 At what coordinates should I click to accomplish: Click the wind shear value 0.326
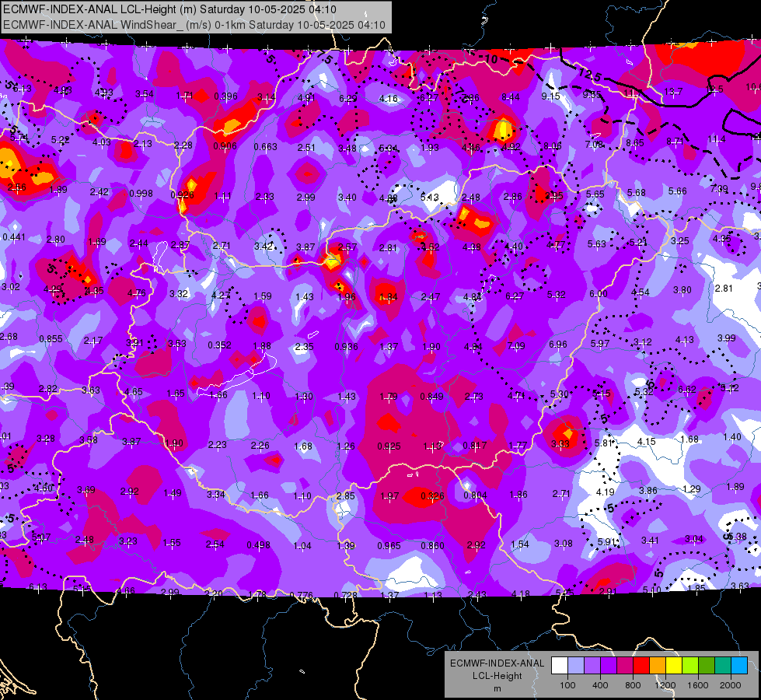click(432, 495)
